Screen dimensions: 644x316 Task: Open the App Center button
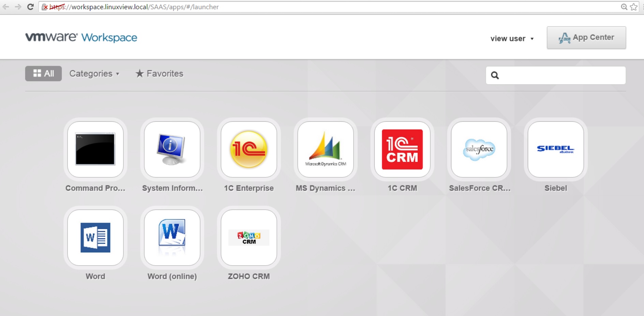(x=586, y=37)
